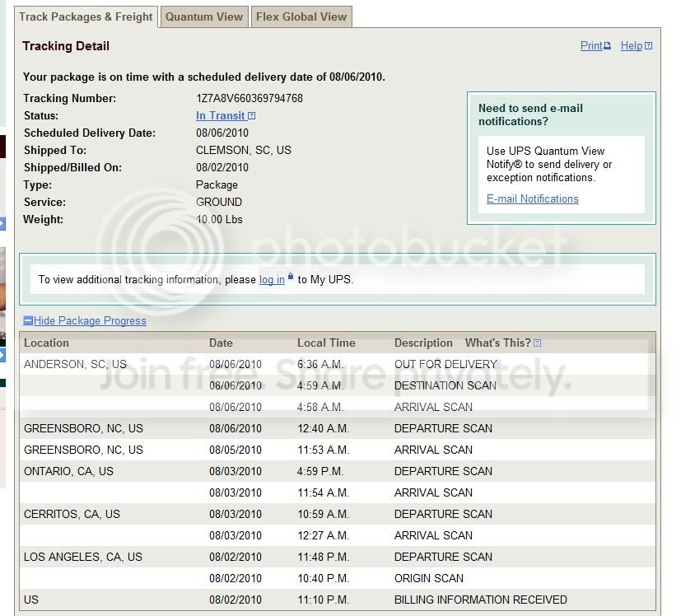Click the ANDERSON, SC, US location cell

(75, 364)
